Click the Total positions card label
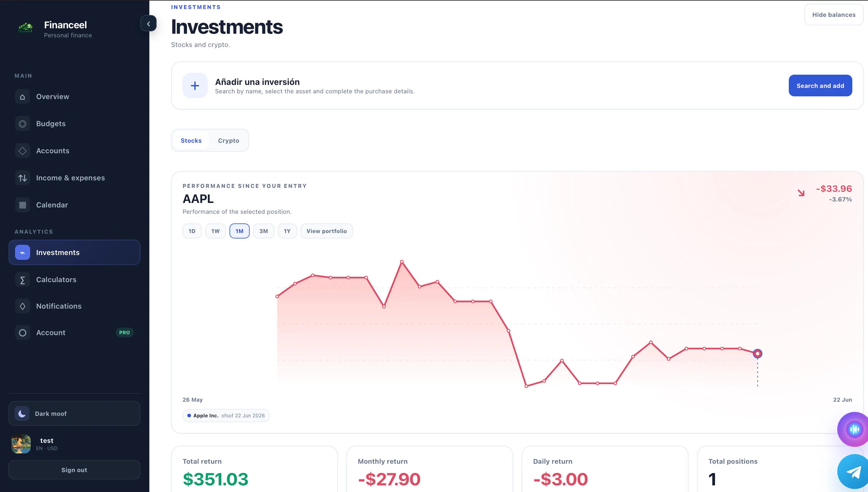This screenshot has width=868, height=492. tap(733, 461)
